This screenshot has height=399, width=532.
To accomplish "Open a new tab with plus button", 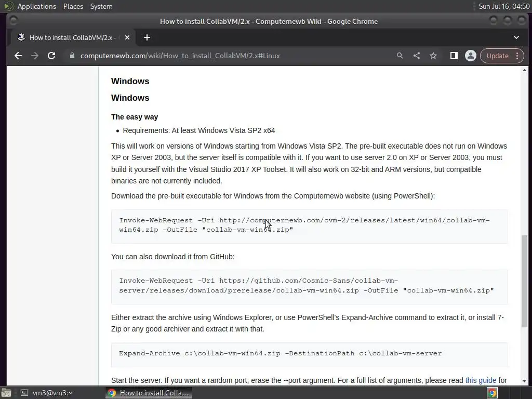I will tap(147, 37).
